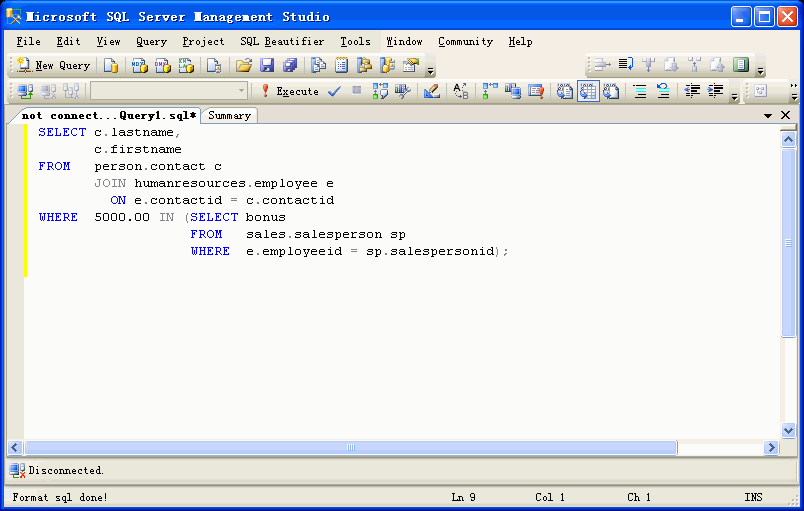Click the word wrap toolbar icon
804x511 pixels.
626,65
